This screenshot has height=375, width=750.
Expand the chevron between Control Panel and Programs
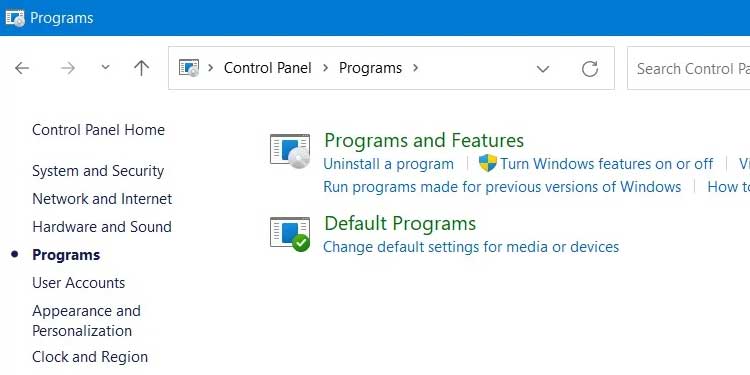pos(326,68)
